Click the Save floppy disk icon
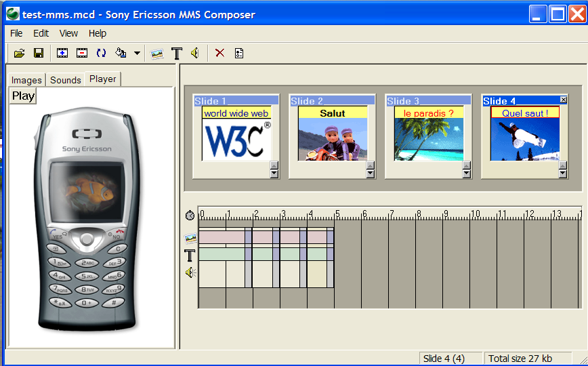The image size is (588, 366). (x=39, y=53)
